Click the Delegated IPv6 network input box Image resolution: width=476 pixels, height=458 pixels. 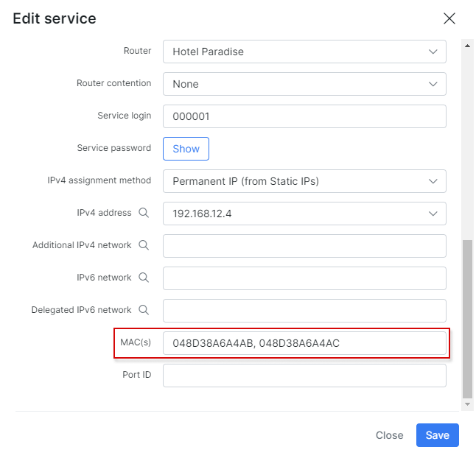304,311
